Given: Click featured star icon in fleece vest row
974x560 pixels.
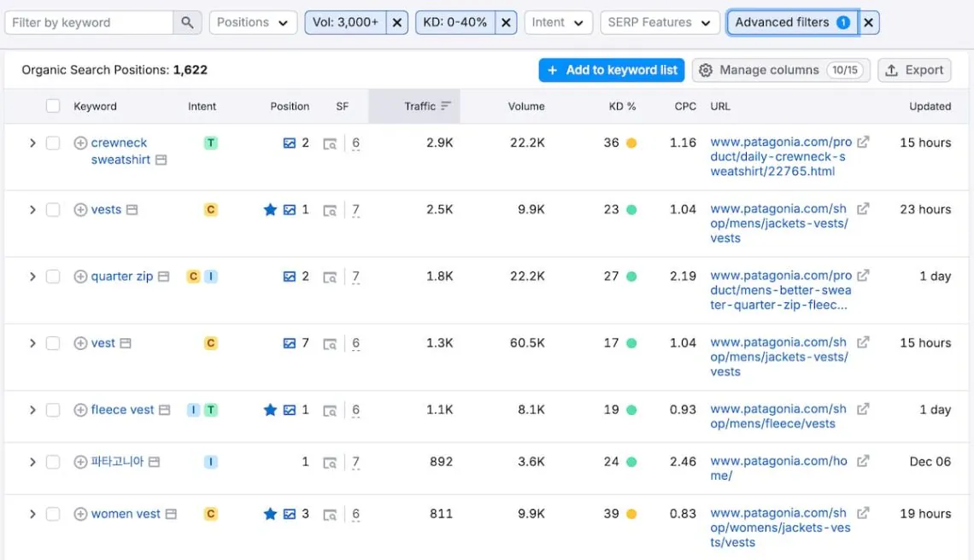Looking at the screenshot, I should point(270,410).
